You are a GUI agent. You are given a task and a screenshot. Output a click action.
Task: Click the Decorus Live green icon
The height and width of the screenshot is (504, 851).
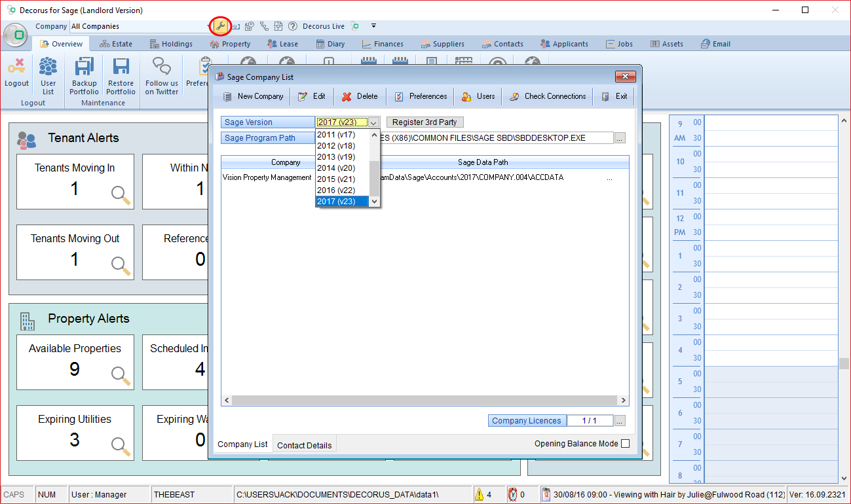coord(355,26)
